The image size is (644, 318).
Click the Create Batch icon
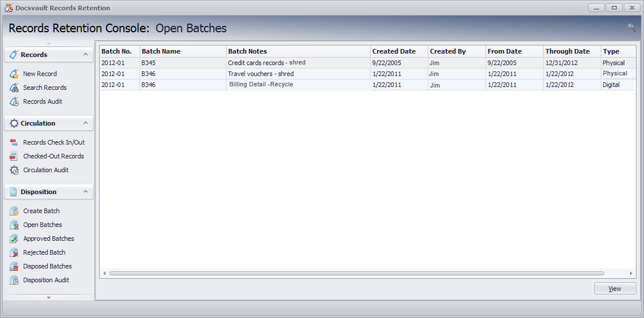(x=14, y=211)
